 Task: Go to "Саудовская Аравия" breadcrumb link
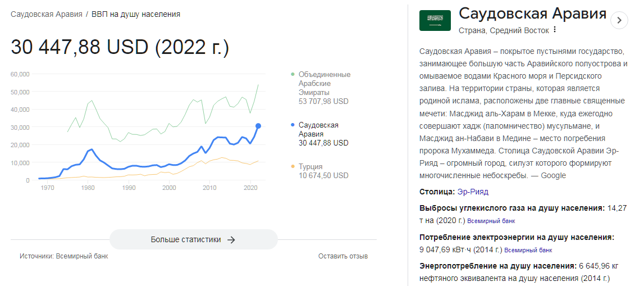pos(46,14)
